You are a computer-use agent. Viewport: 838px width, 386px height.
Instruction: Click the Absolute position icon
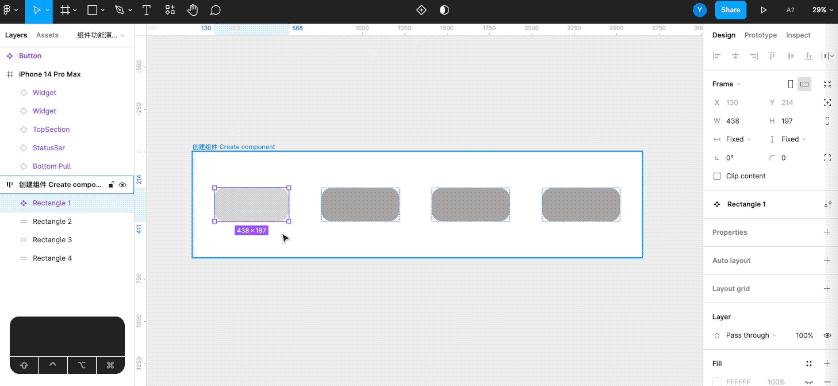pyautogui.click(x=827, y=102)
